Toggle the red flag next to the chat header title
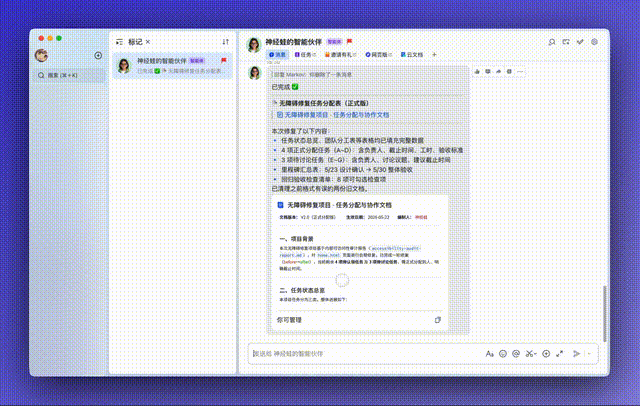This screenshot has width=640, height=406. 349,41
